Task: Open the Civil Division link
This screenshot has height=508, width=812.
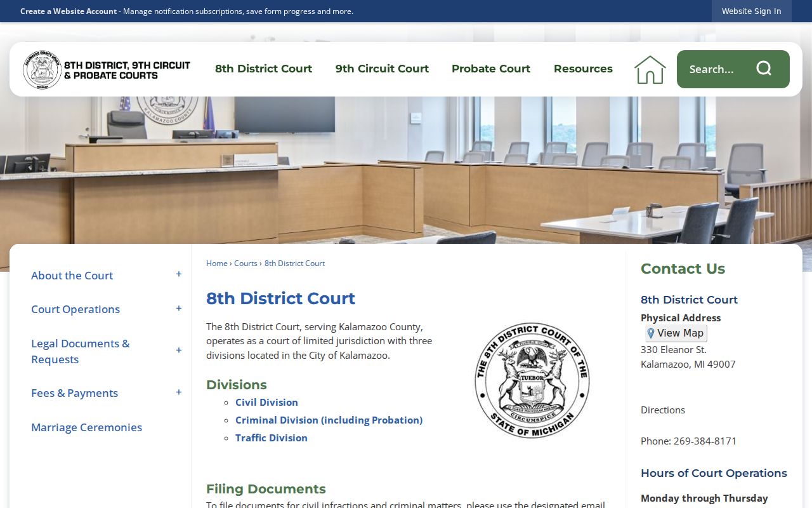Action: pos(266,402)
